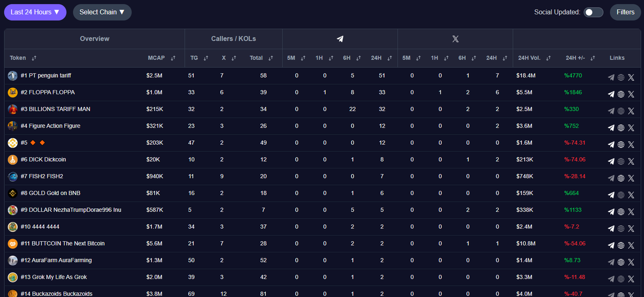The image size is (644, 297).
Task: Open X link for 4444 4444
Action: (x=631, y=228)
